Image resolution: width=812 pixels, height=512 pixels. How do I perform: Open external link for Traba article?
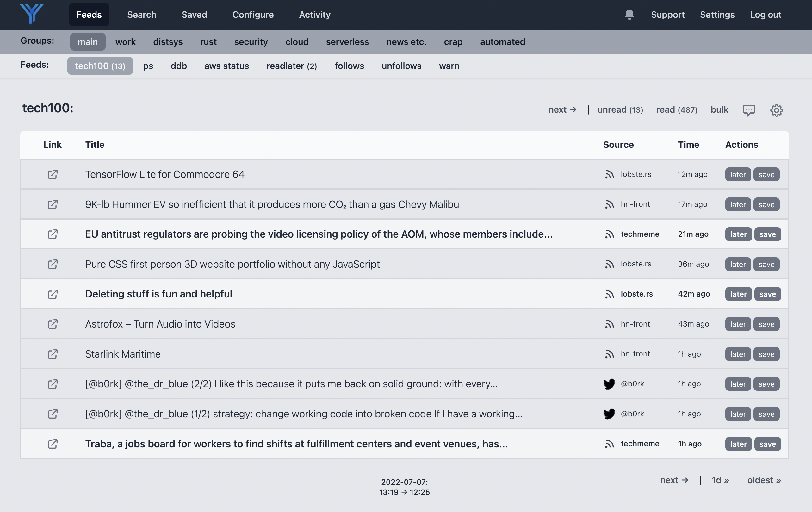click(53, 444)
